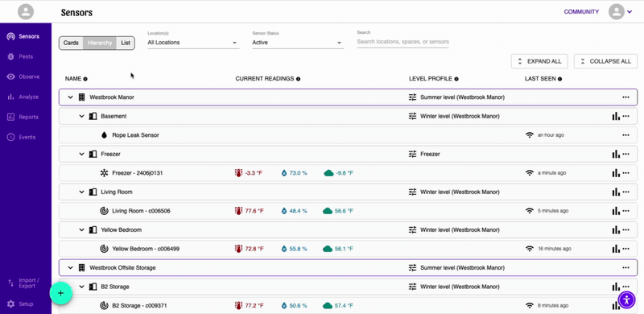The image size is (644, 314).
Task: Go to Observe in sidebar
Action: click(x=23, y=76)
